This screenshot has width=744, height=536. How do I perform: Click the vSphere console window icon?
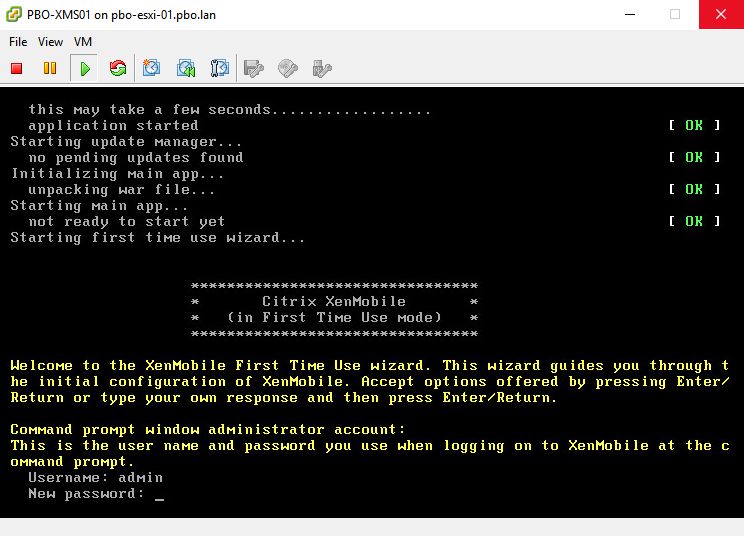pos(14,14)
